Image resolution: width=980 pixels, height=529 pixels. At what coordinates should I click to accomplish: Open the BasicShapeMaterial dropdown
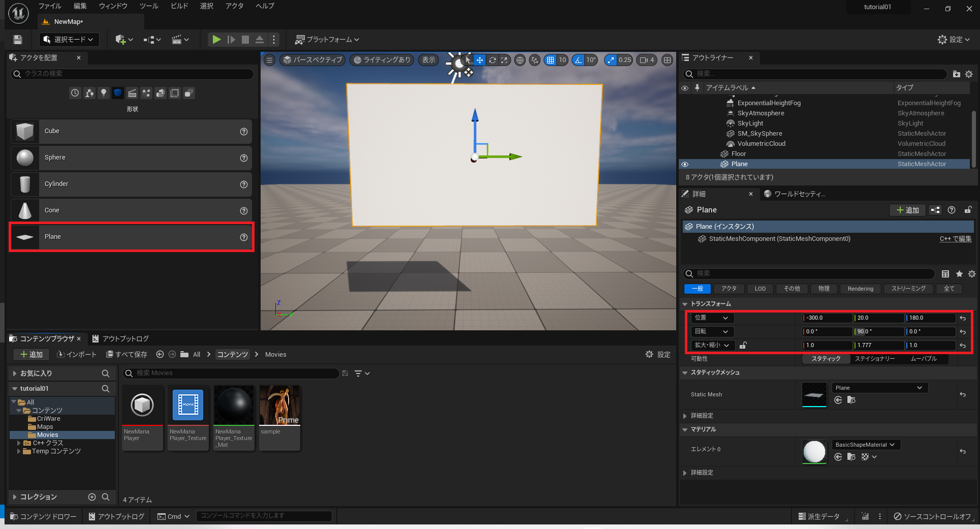coord(865,445)
